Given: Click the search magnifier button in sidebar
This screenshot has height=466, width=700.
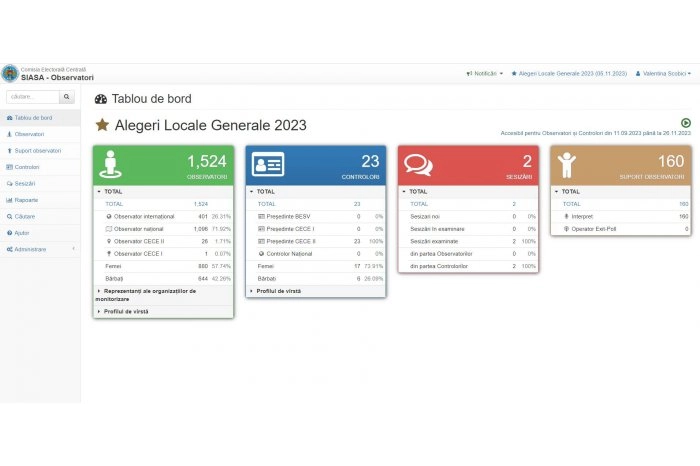Looking at the screenshot, I should click(67, 97).
